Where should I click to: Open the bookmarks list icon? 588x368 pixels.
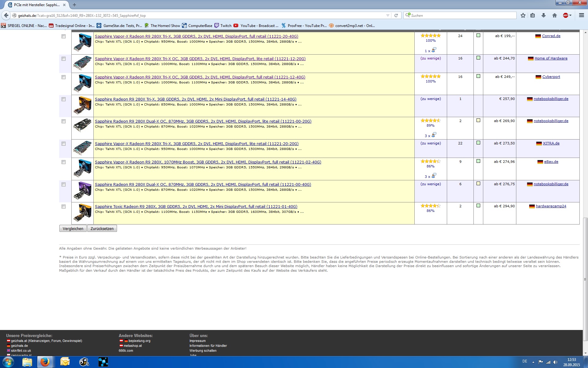(533, 15)
